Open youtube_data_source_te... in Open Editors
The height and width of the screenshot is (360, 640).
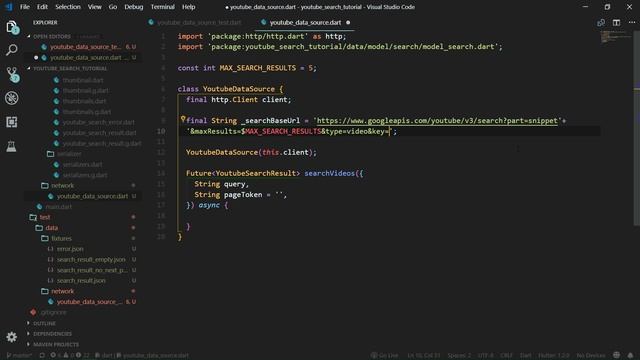click(x=85, y=47)
